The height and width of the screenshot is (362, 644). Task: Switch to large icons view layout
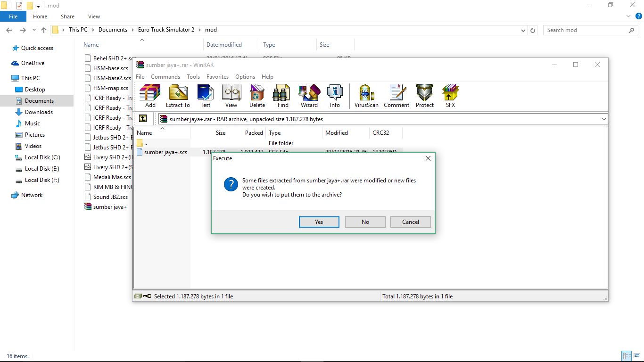coord(636,356)
